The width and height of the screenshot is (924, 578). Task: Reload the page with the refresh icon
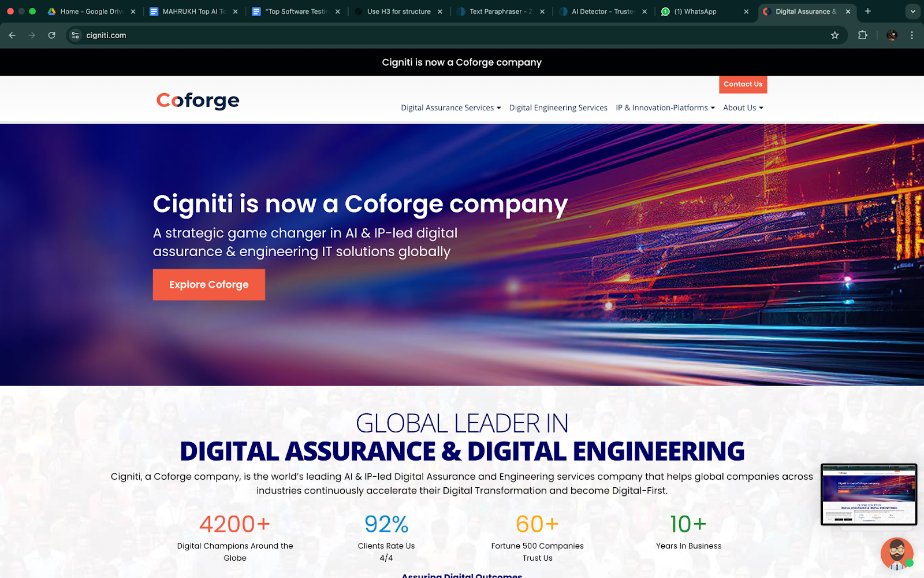51,35
